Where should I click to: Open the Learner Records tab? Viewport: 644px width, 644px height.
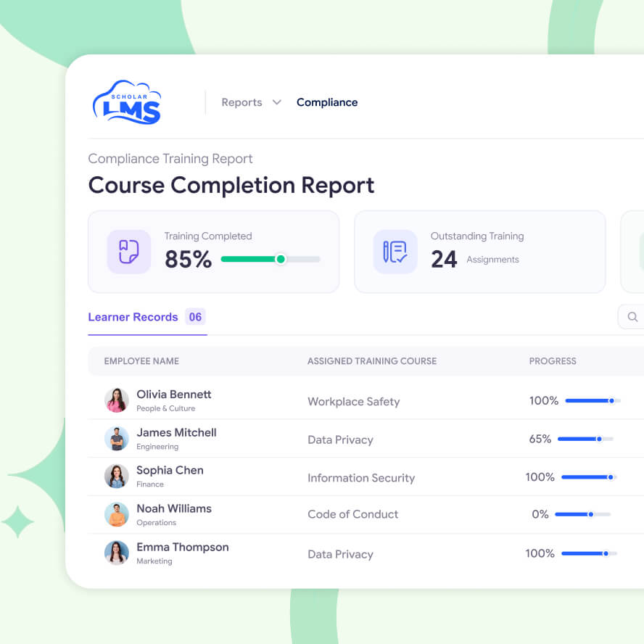pos(133,317)
